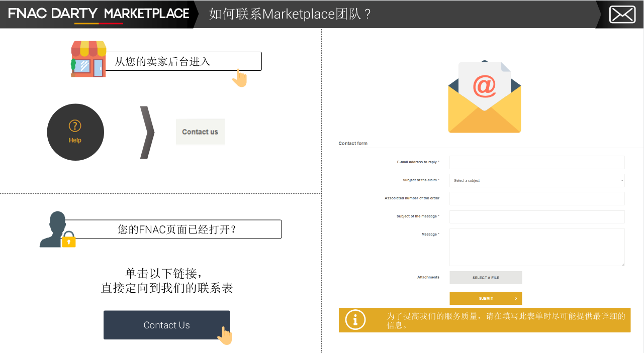Submit the contact form with SUBMIT button
Screen dimensions: 644x353
pos(485,298)
